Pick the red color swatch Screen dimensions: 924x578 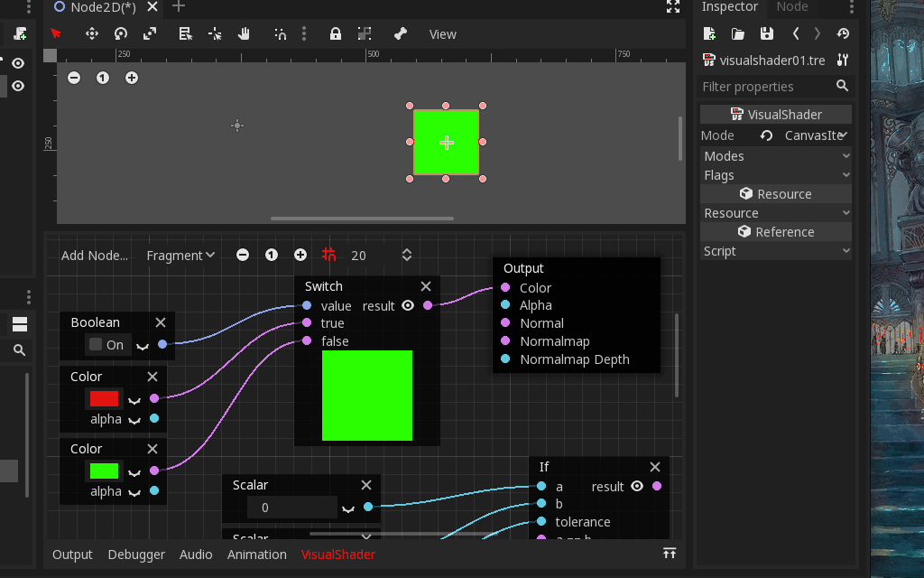pos(104,398)
